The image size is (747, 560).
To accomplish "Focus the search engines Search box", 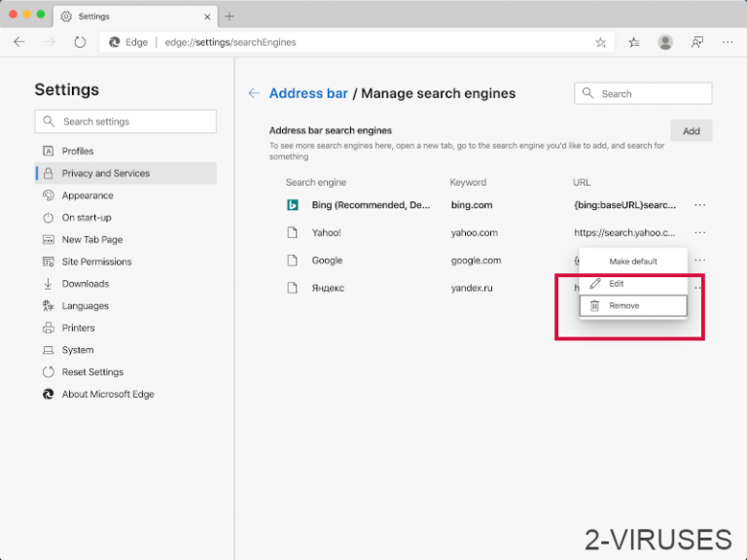I will [x=643, y=93].
